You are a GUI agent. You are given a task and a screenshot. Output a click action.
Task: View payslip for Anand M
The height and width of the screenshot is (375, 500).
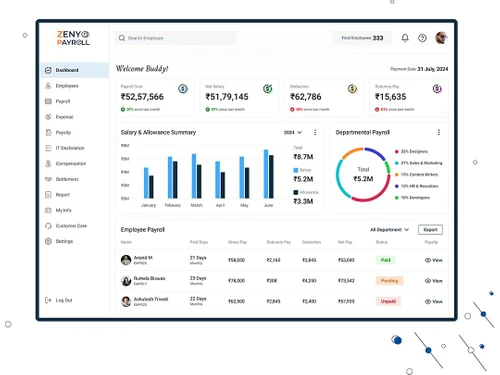(x=434, y=260)
